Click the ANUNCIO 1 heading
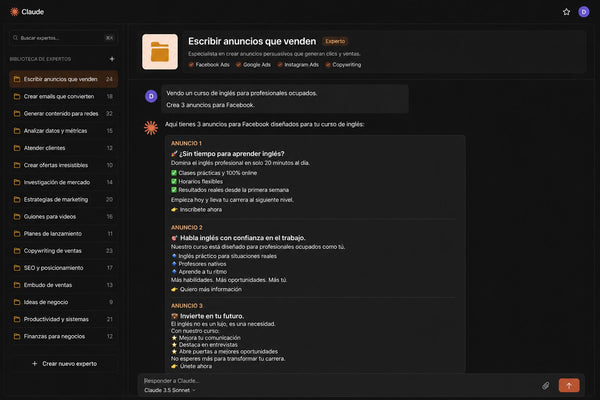This screenshot has height=400, width=600. [186, 143]
